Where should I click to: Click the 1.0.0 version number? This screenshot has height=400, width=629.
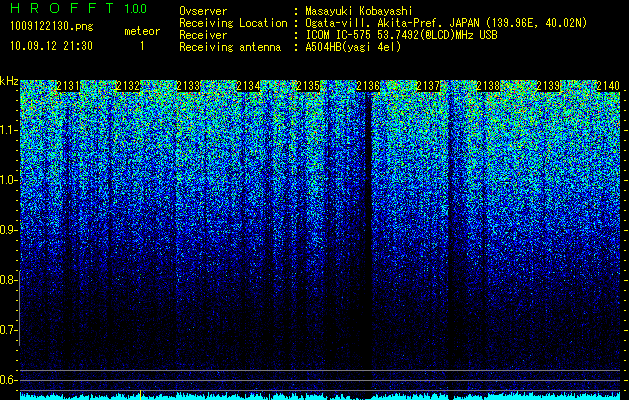[136, 9]
